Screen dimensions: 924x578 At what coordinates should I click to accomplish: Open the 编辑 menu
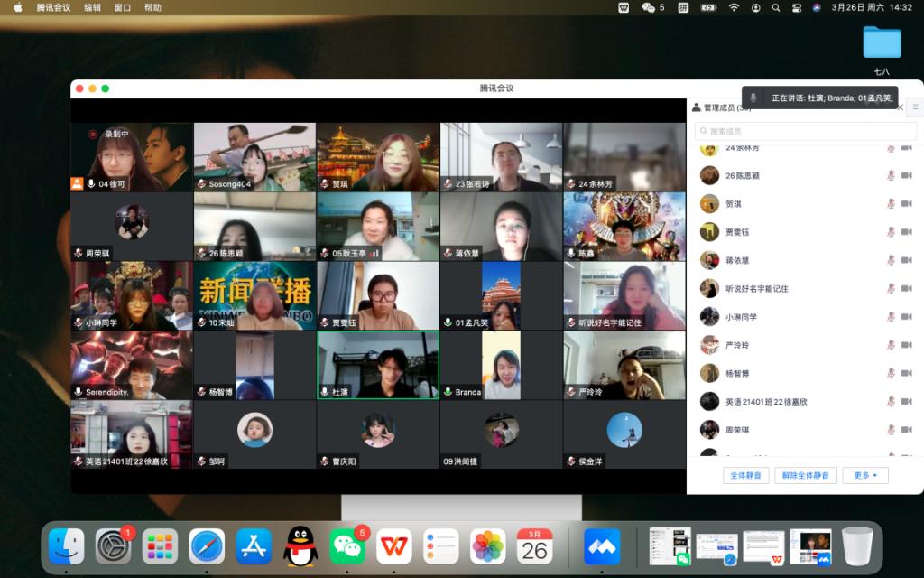click(93, 7)
